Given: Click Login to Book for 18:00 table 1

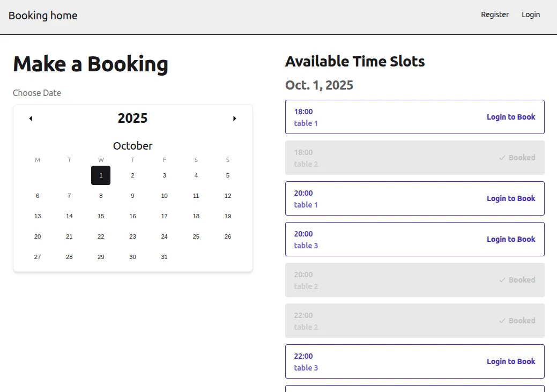Looking at the screenshot, I should click(x=511, y=116).
